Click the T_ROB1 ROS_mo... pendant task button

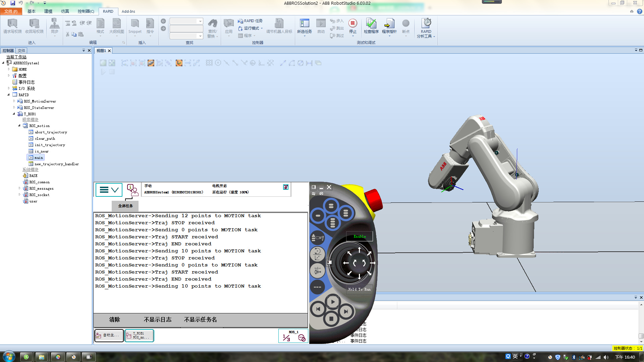(139, 336)
